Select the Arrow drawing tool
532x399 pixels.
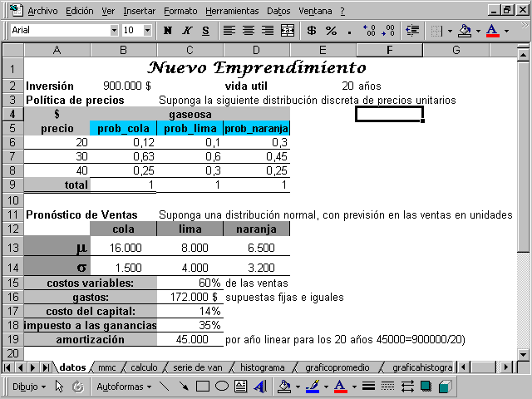point(184,387)
